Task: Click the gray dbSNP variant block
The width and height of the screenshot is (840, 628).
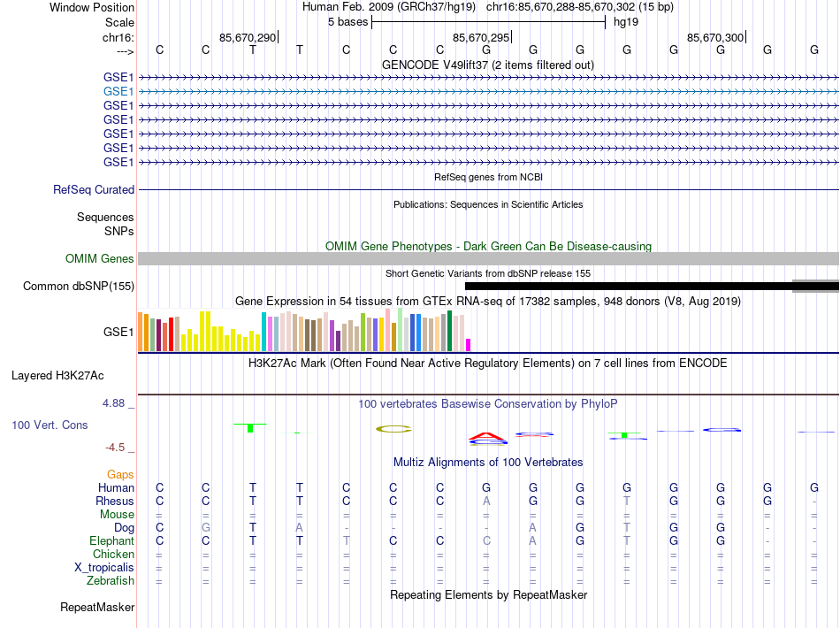Action: [815, 286]
